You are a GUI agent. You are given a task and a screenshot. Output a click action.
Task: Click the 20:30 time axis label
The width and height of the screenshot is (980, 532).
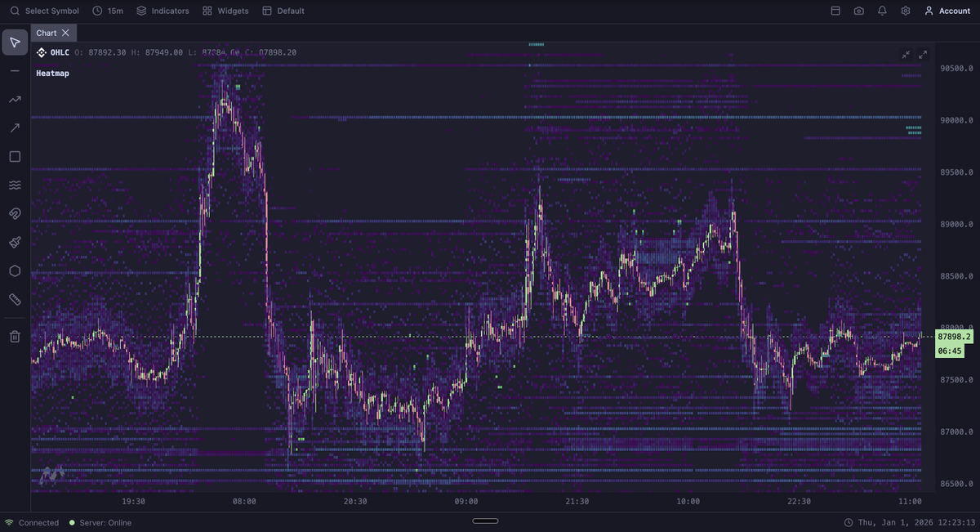click(x=355, y=502)
